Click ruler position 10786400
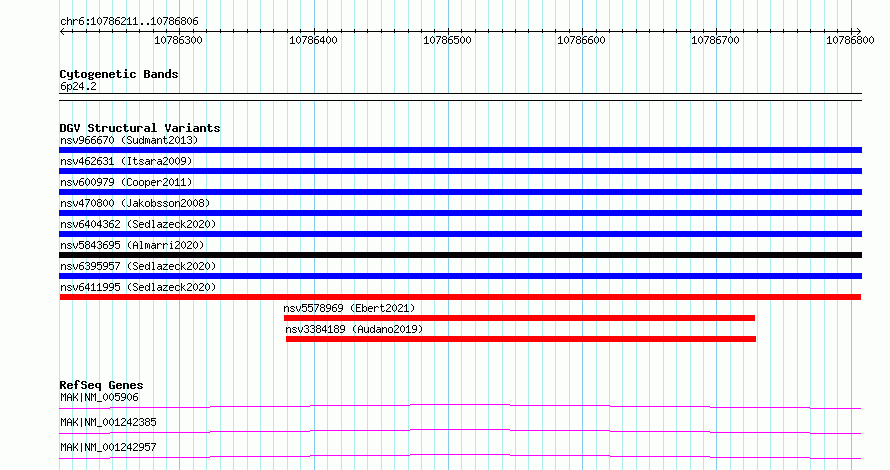 pyautogui.click(x=313, y=40)
